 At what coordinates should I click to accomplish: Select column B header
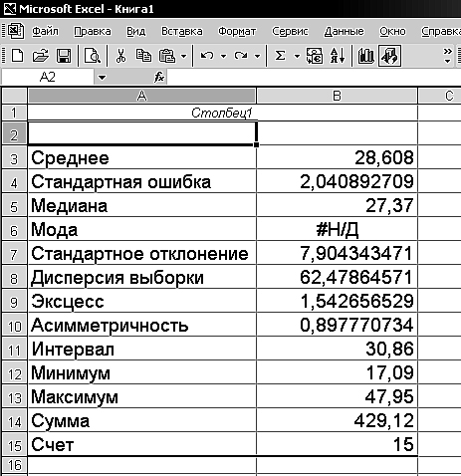click(x=337, y=96)
